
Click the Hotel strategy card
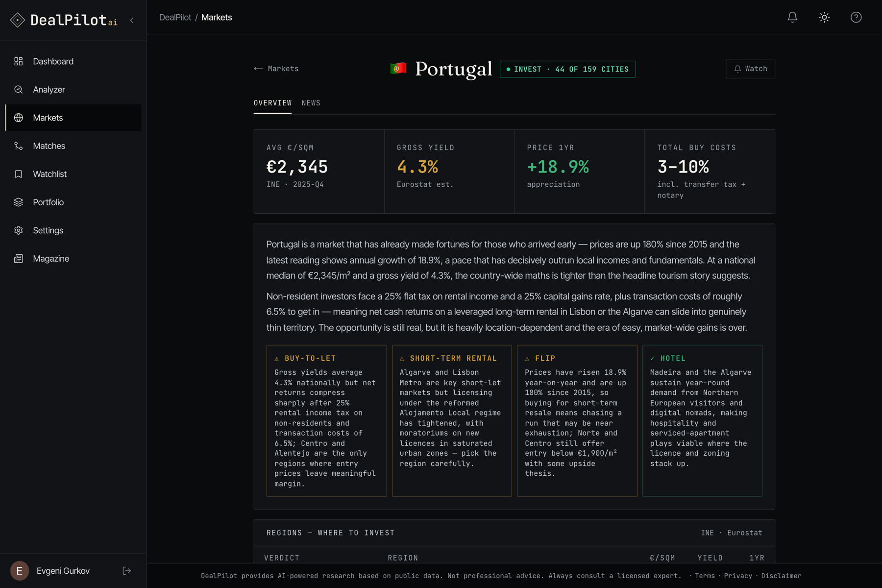(x=702, y=420)
